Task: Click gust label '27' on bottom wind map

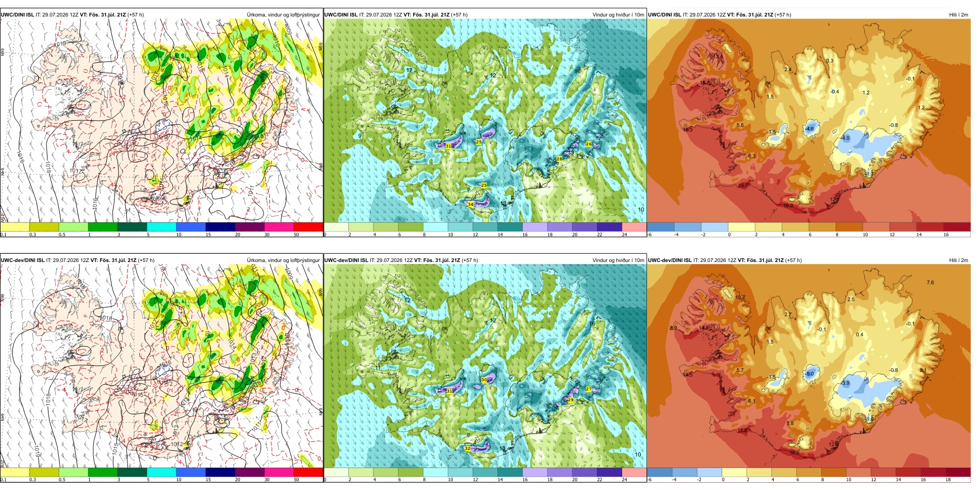Action: pos(589,389)
